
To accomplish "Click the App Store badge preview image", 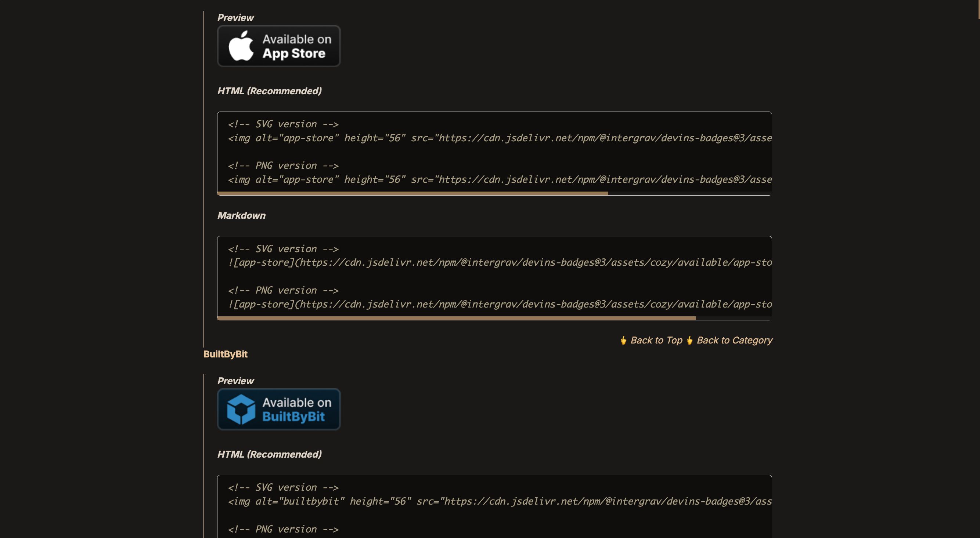I will click(x=278, y=46).
